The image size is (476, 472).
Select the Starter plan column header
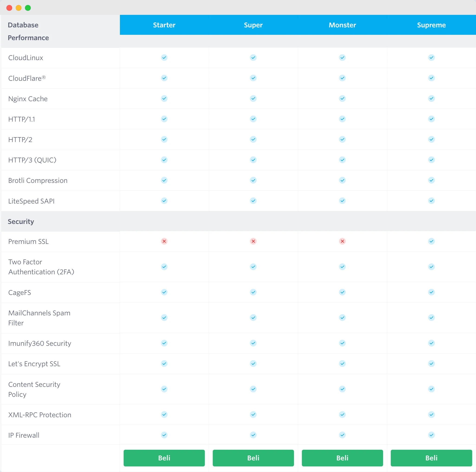[164, 25]
